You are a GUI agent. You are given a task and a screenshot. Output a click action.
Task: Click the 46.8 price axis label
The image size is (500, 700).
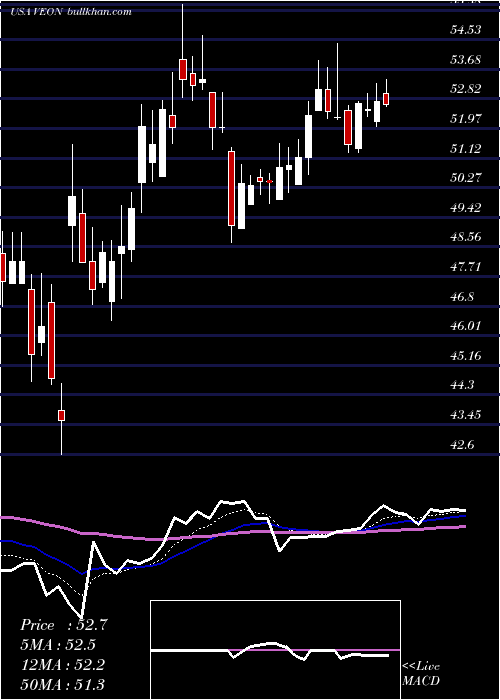(462, 296)
